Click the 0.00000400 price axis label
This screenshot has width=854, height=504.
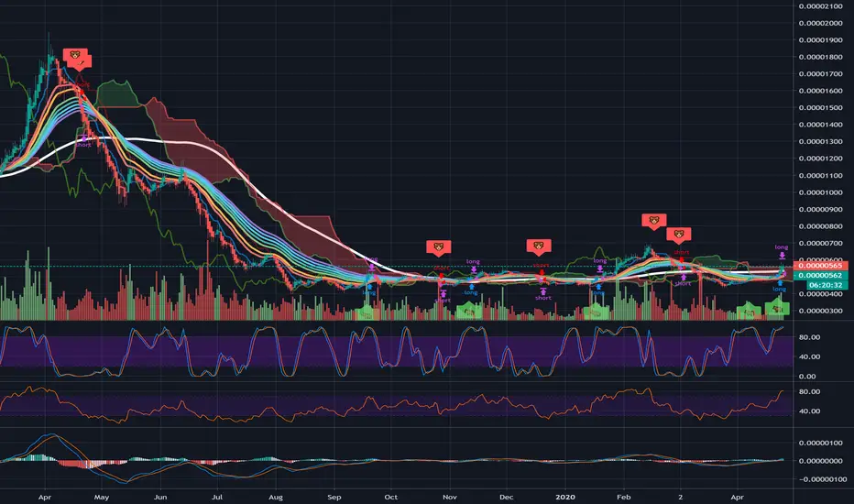click(x=820, y=294)
